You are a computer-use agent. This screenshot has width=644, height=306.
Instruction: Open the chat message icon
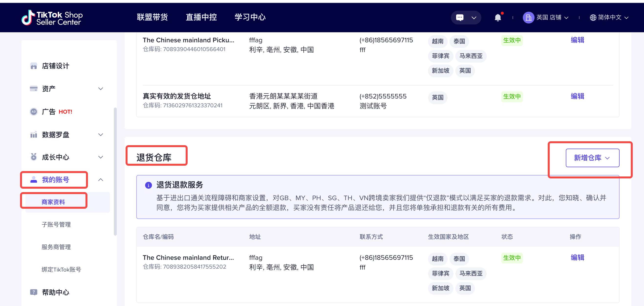pos(460,18)
